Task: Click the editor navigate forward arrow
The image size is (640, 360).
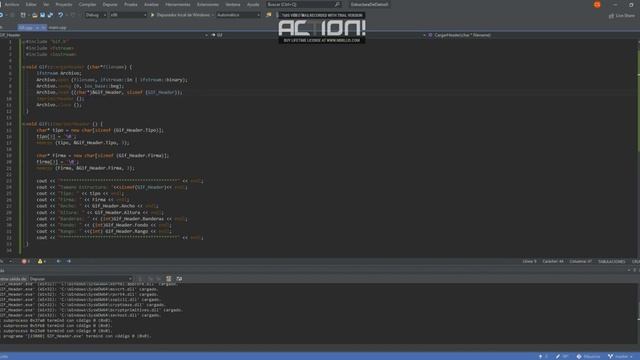Action: 69,261
